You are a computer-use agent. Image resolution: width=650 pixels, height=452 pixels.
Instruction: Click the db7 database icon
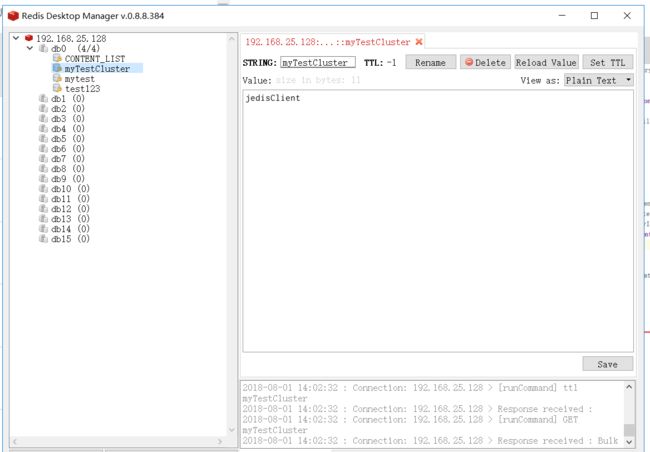[43, 158]
